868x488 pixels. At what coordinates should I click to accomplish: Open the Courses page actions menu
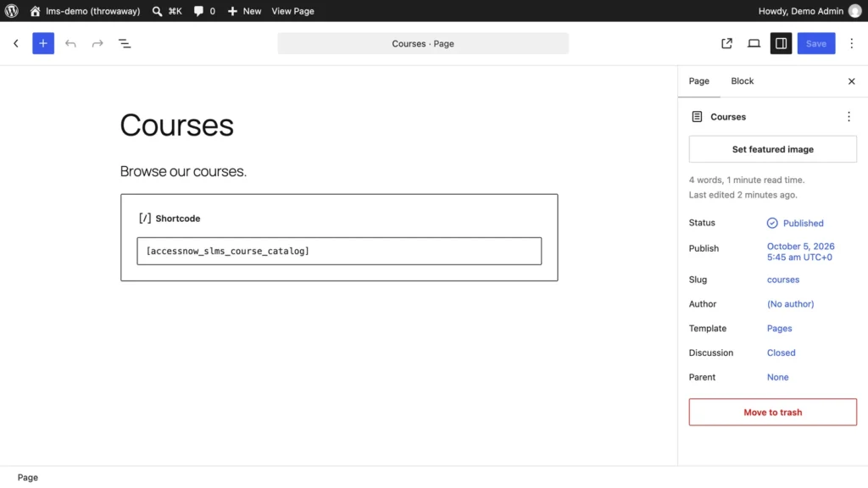tap(849, 117)
